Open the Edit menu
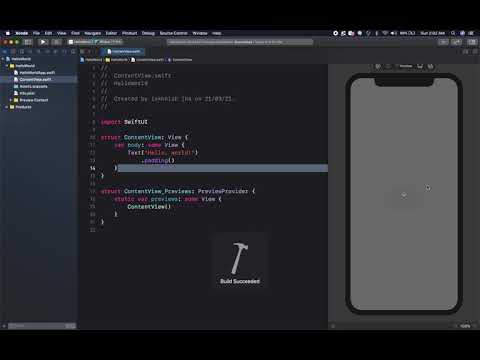The image size is (480, 360). click(48, 33)
